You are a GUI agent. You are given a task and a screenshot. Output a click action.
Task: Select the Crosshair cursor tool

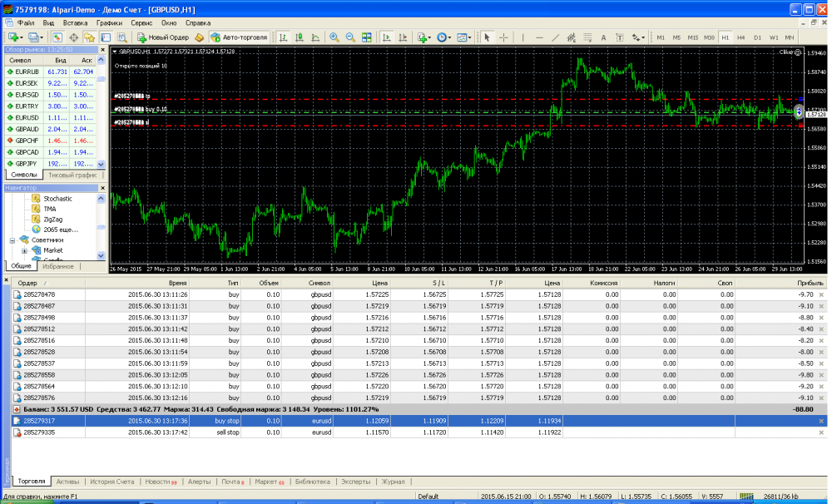[x=504, y=37]
